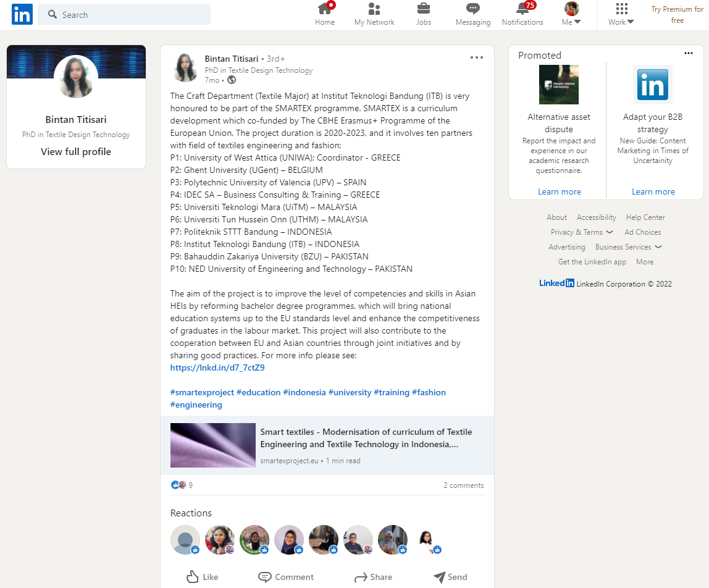The width and height of the screenshot is (709, 588).
Task: Click the #fashion hashtag
Action: (x=429, y=392)
